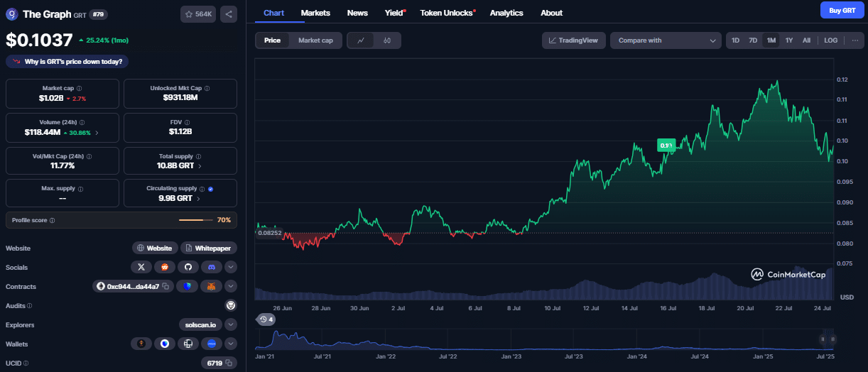
Task: Click the 0.08252 baseline price label
Action: pos(269,233)
